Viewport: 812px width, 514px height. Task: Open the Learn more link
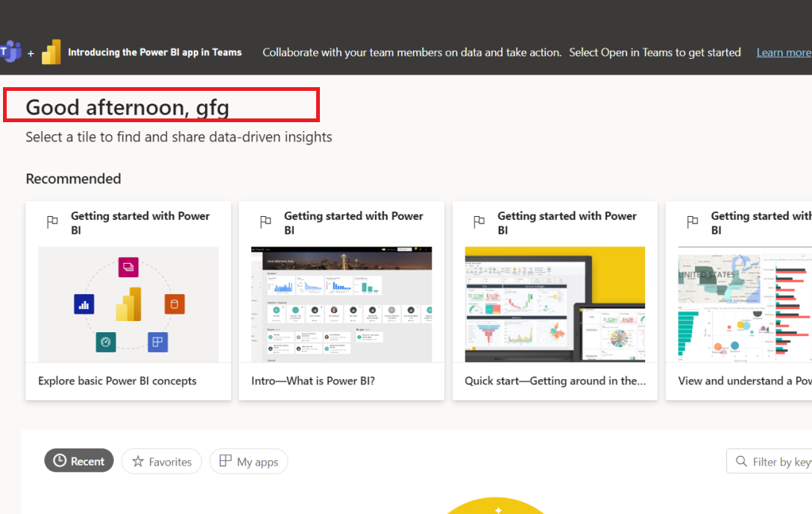coord(784,52)
